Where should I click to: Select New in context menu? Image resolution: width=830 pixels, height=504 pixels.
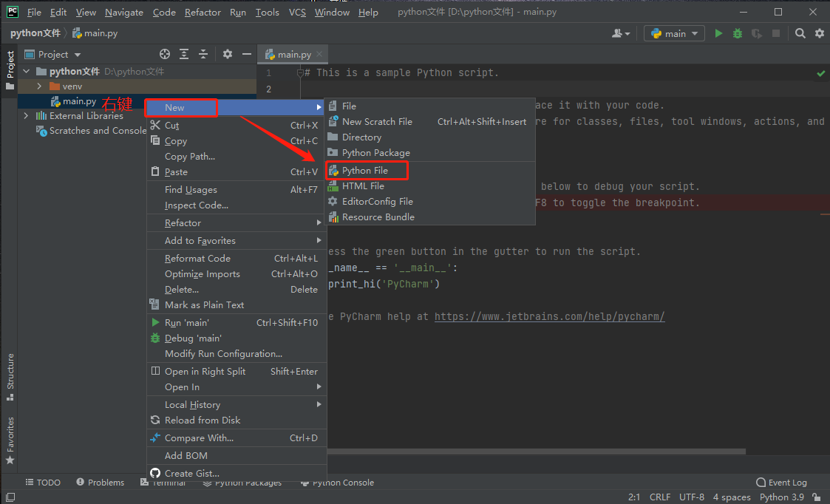[x=237, y=107]
